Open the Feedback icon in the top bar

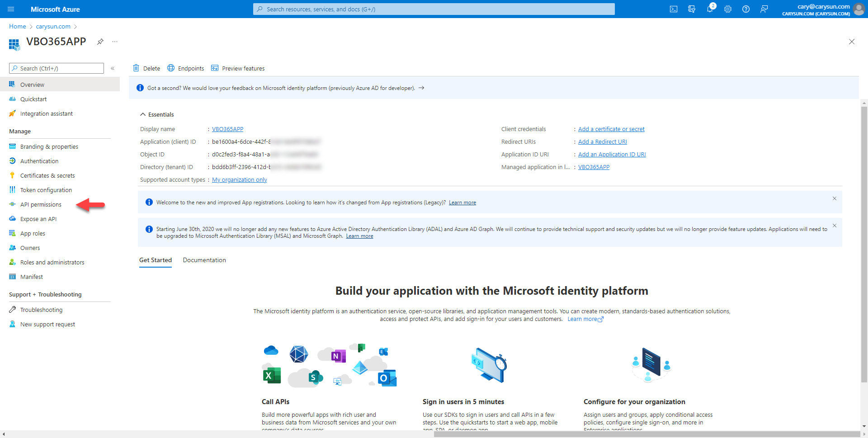click(x=764, y=9)
